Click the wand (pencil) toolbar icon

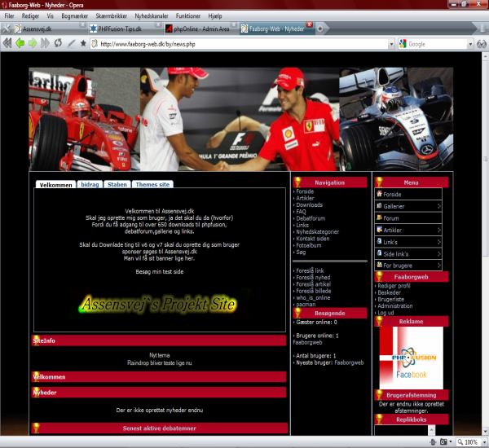click(x=72, y=43)
